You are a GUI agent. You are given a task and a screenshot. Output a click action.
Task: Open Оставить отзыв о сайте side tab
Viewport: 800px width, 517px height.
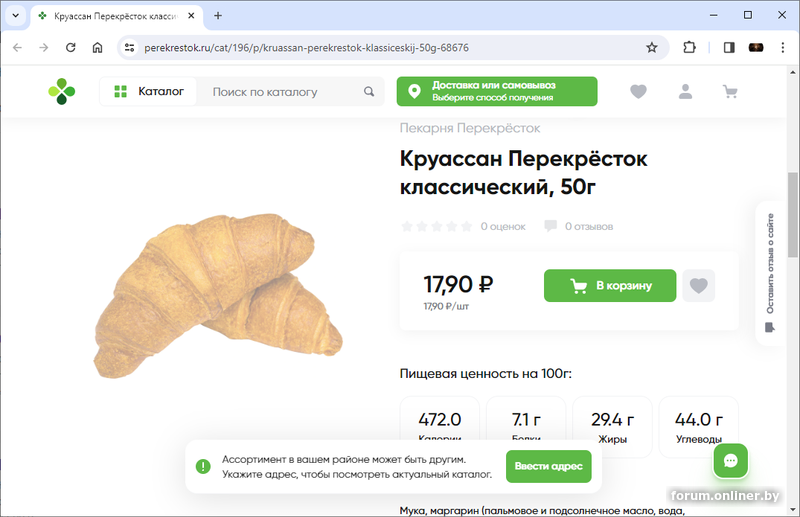click(x=770, y=273)
